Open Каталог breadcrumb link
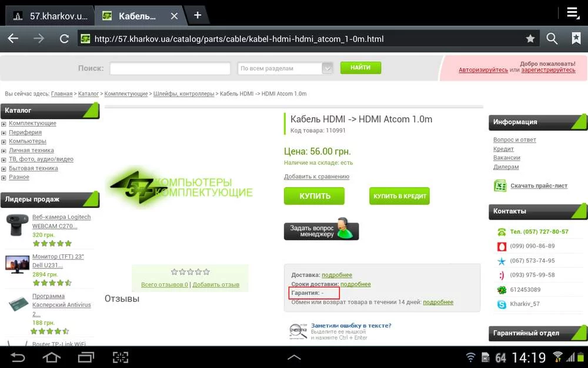The width and height of the screenshot is (588, 368). point(88,94)
